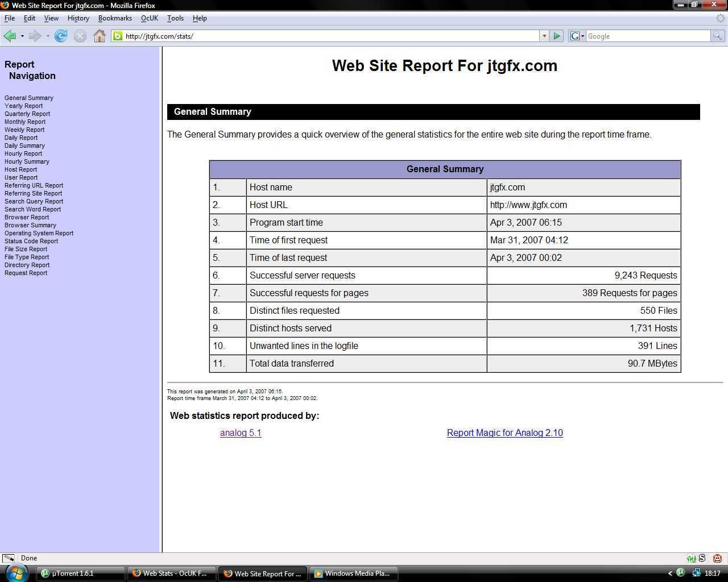The image size is (728, 582).
Task: Open back button history dropdown
Action: pos(22,36)
